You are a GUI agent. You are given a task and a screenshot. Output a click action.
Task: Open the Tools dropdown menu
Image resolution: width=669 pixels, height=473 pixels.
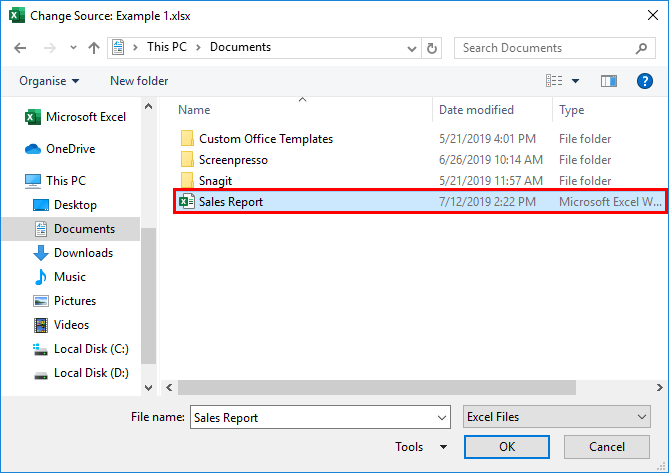coord(421,447)
